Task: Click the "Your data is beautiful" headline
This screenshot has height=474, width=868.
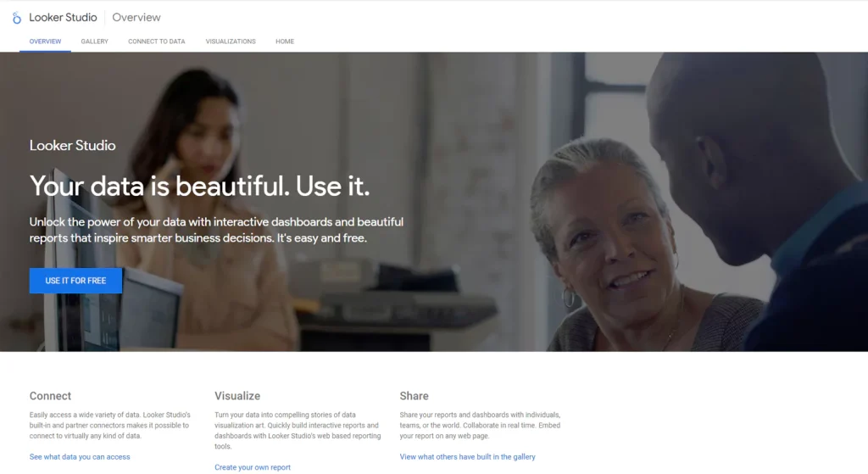Action: click(199, 186)
